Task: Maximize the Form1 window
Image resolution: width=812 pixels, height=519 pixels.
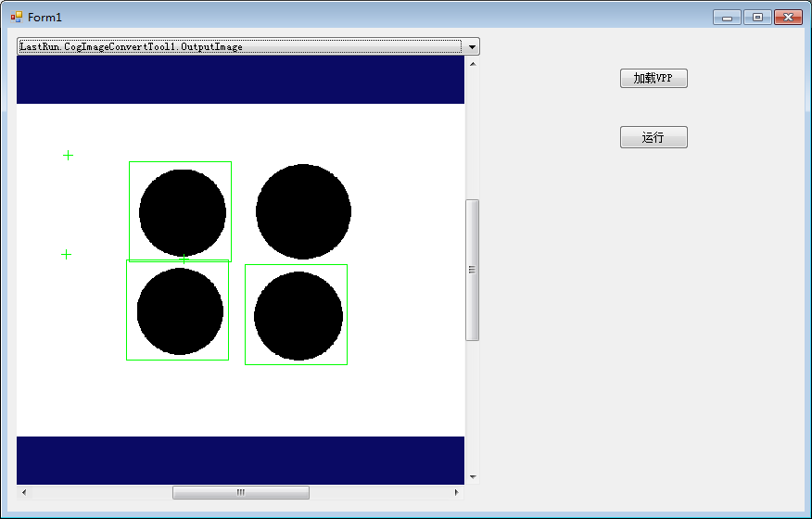Action: 757,18
